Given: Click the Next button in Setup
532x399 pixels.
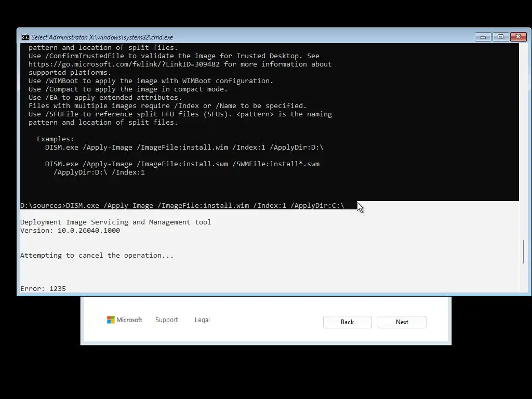Looking at the screenshot, I should tap(402, 322).
